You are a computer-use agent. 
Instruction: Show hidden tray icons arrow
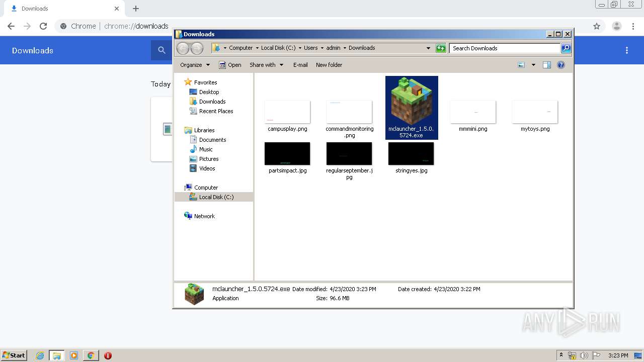coord(561,355)
